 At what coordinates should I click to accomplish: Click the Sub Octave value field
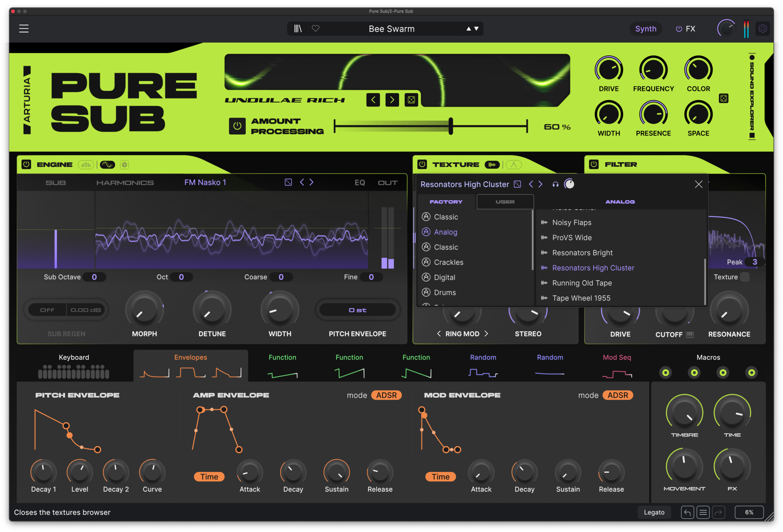click(94, 277)
